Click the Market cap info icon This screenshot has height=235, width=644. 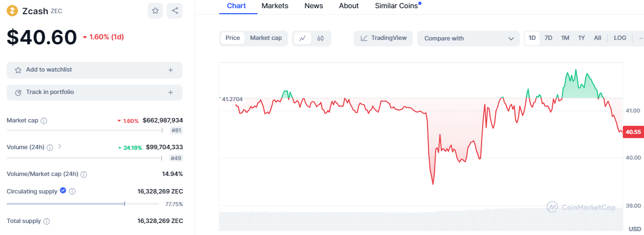pos(44,121)
